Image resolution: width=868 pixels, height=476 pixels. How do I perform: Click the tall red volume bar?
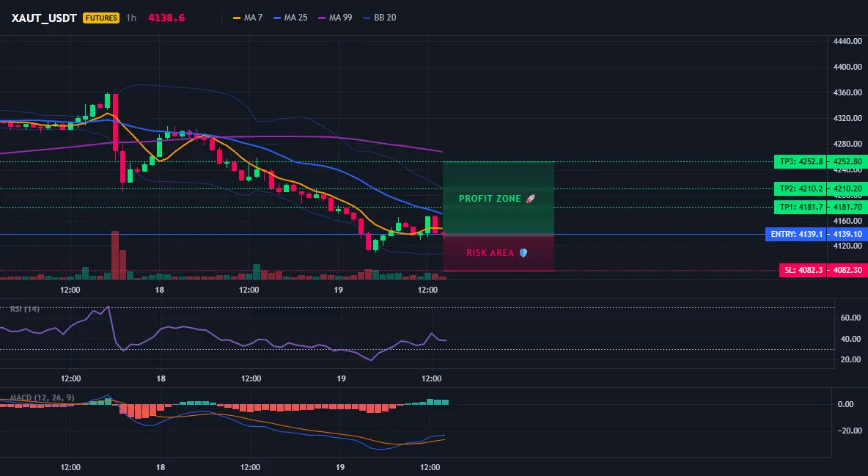(x=115, y=255)
